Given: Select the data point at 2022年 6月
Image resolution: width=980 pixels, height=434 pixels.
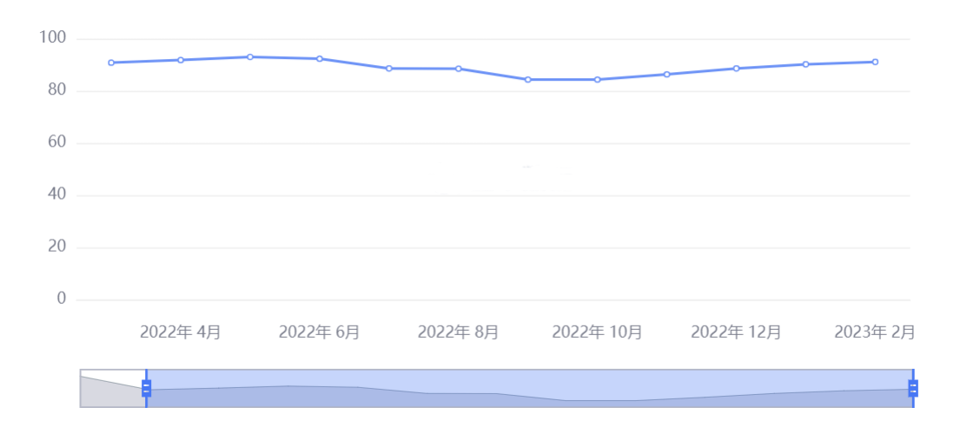Looking at the screenshot, I should (x=320, y=59).
